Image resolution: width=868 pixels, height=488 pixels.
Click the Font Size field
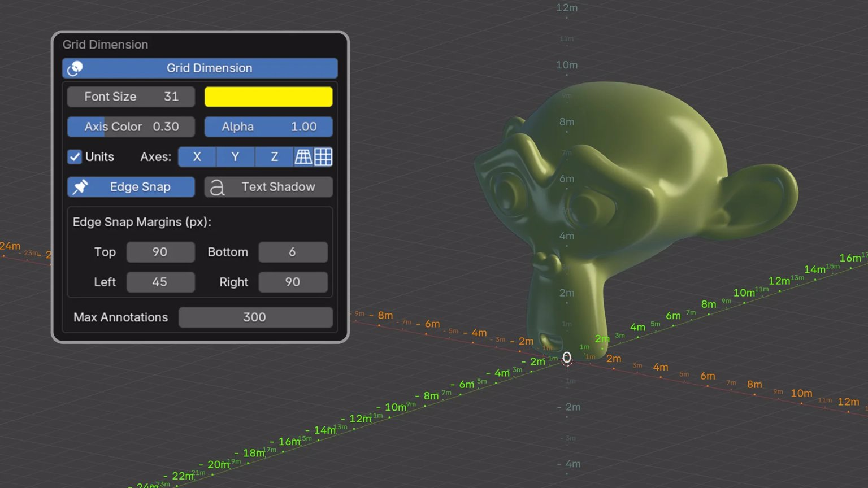pos(131,97)
